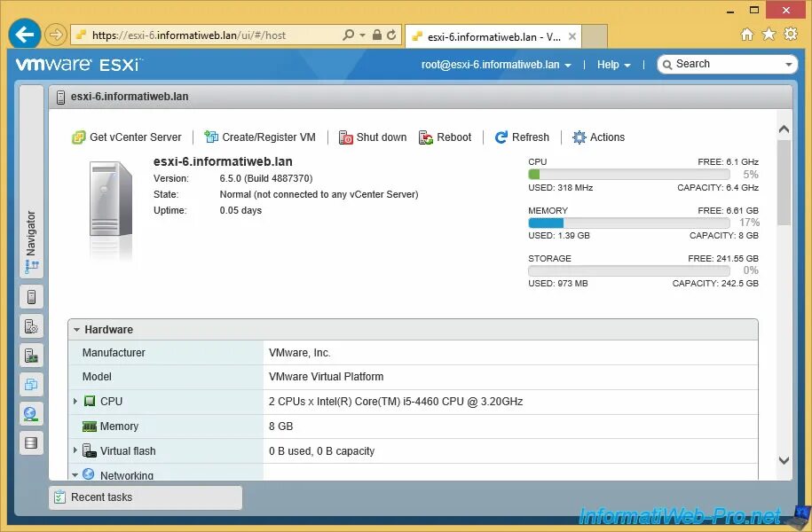Click the Reboot icon

pos(426,137)
